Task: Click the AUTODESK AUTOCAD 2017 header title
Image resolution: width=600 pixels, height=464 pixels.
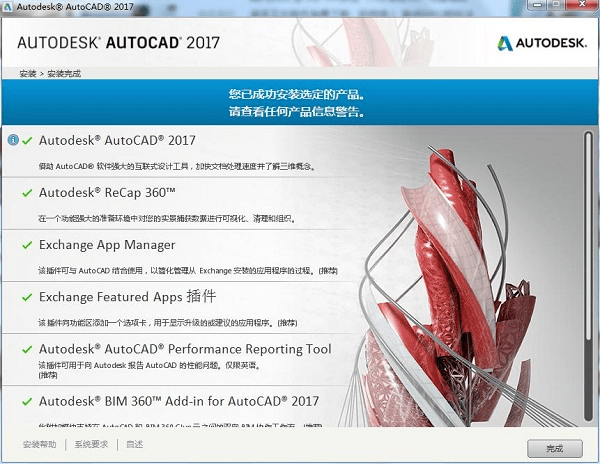Action: point(119,42)
